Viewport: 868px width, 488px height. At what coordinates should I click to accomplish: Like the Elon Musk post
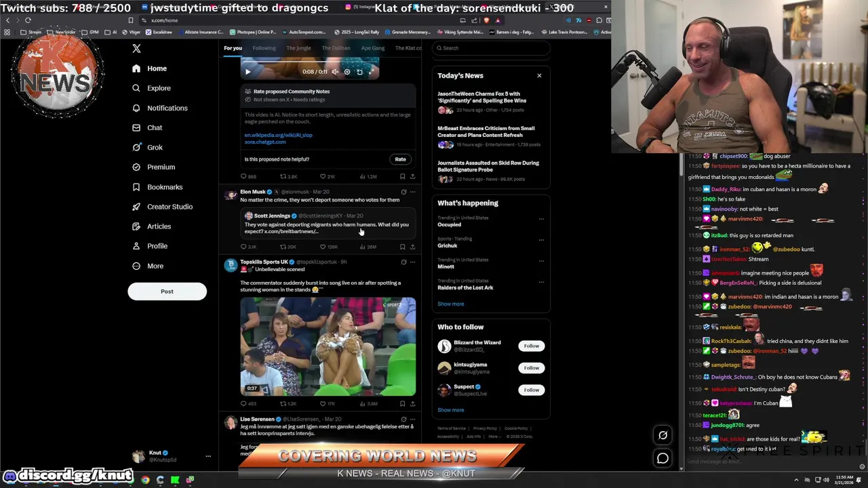point(328,247)
